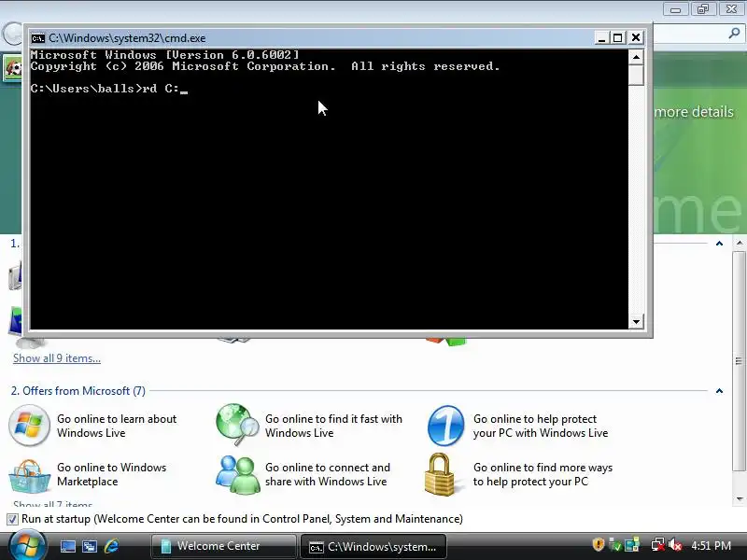Click cmd scrollbar up arrow

(636, 57)
